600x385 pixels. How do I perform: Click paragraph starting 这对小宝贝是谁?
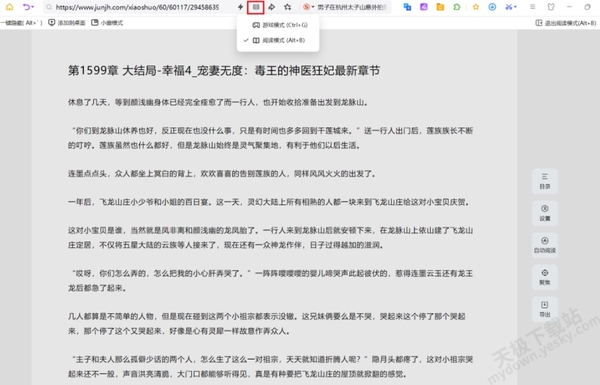pyautogui.click(x=271, y=238)
